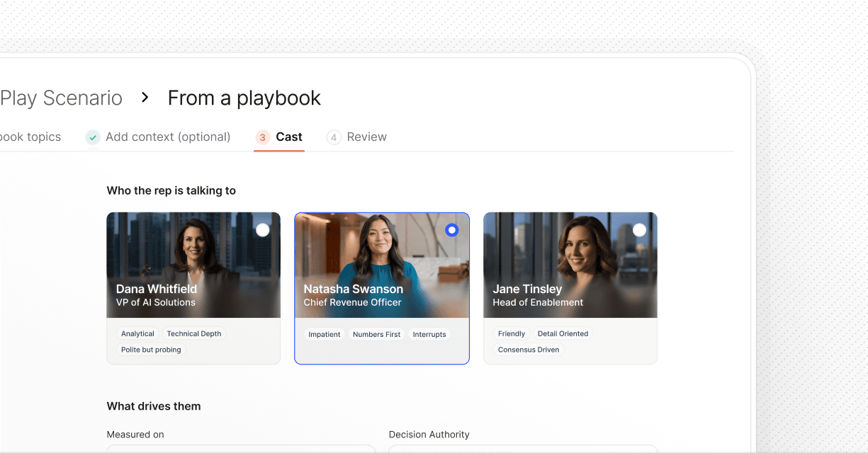Click the Decision Authority input field

tap(523, 449)
